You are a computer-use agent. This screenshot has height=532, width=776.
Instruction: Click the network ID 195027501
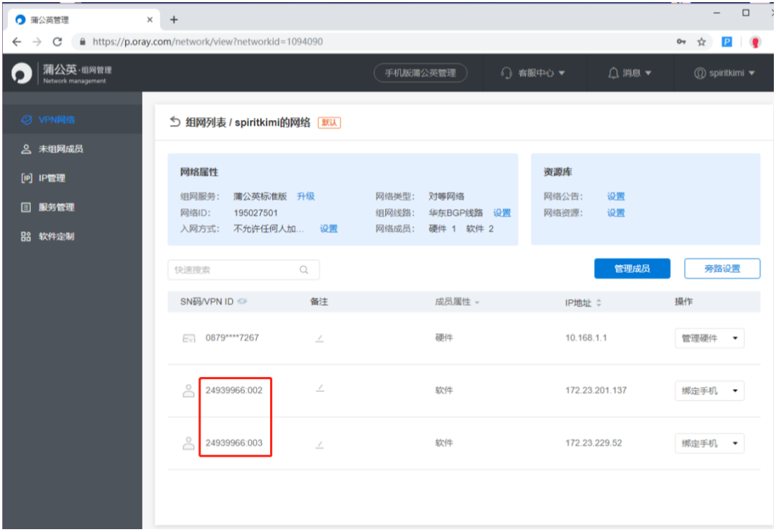pos(255,213)
